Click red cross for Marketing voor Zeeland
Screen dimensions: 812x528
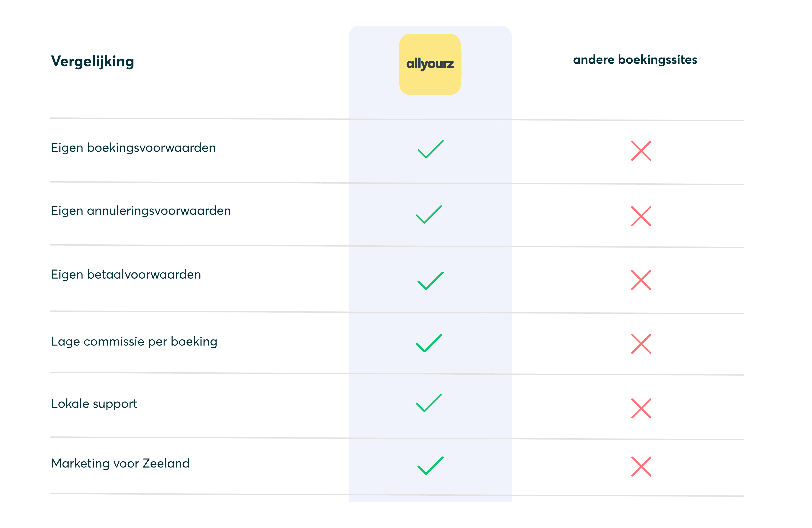point(641,466)
